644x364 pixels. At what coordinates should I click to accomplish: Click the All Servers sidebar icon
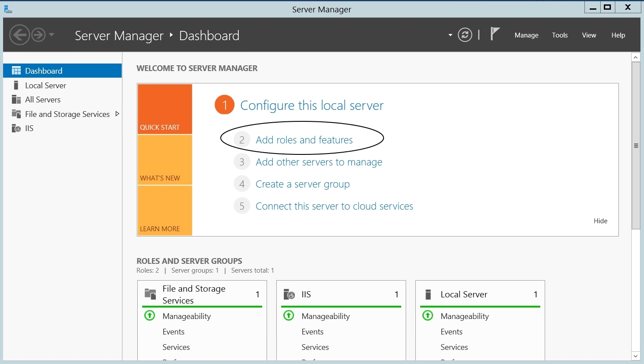16,100
